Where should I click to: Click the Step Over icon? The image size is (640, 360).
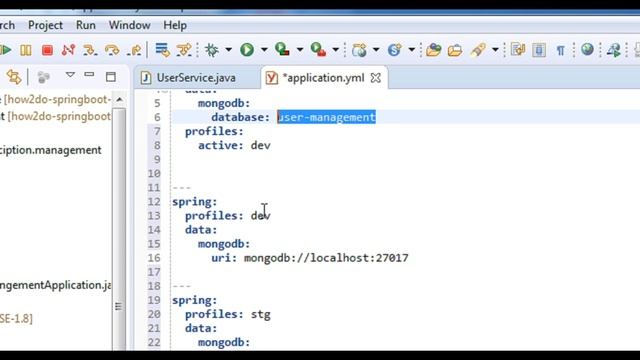click(112, 50)
